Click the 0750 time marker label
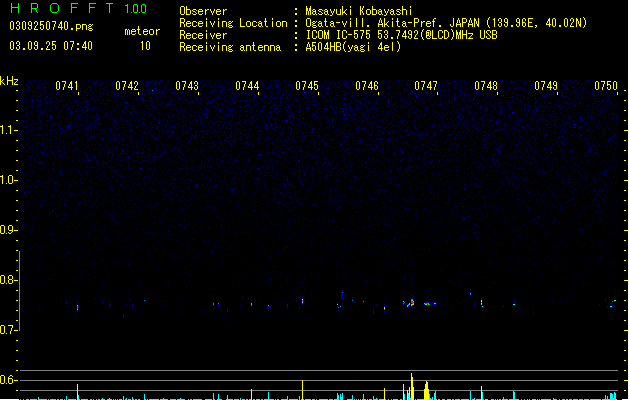 tap(606, 86)
